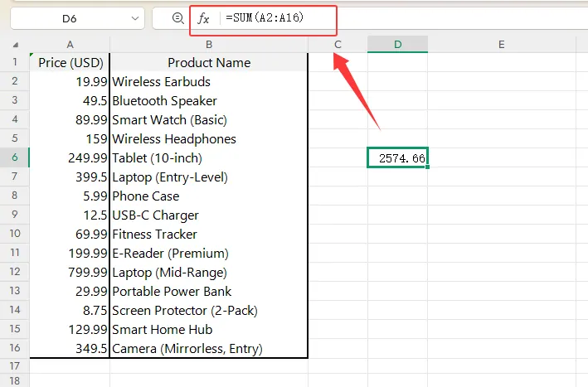Click cell D6 containing 2574.66
The width and height of the screenshot is (588, 387).
click(398, 157)
